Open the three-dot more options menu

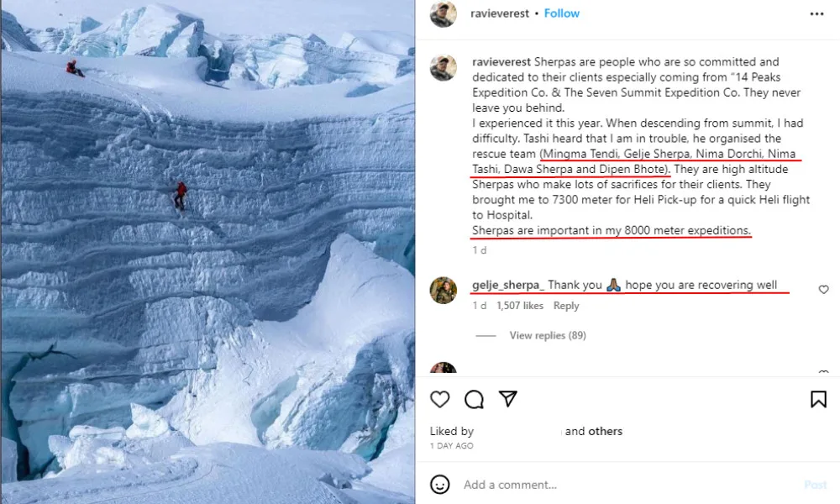(x=816, y=14)
